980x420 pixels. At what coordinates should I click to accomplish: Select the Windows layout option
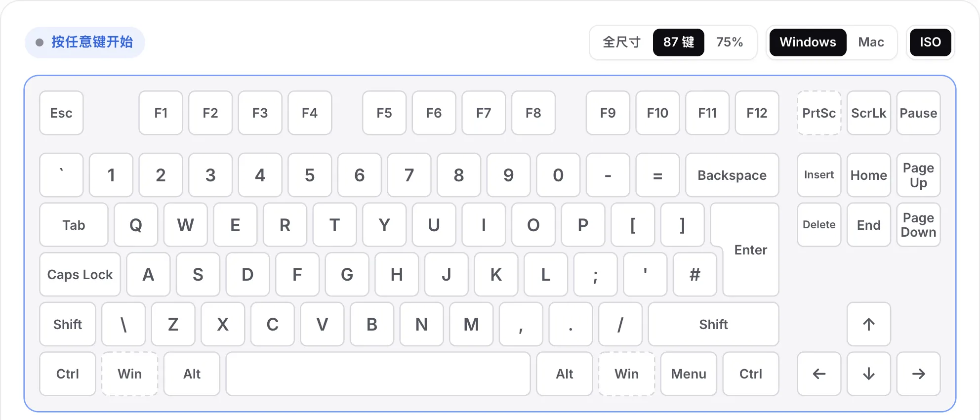[808, 42]
